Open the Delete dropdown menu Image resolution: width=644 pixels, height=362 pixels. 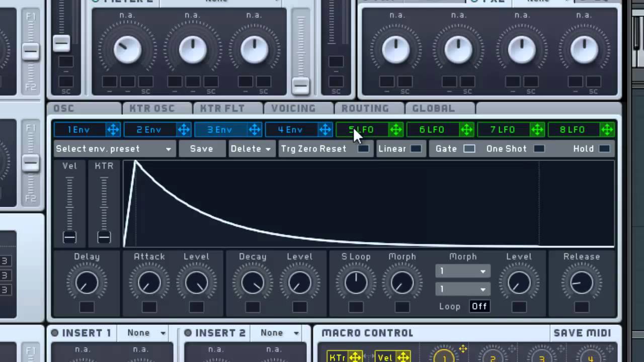point(251,149)
